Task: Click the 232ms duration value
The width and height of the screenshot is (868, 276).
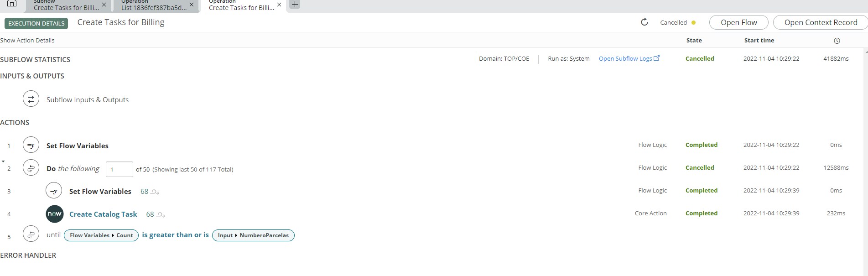Action: coord(836,213)
